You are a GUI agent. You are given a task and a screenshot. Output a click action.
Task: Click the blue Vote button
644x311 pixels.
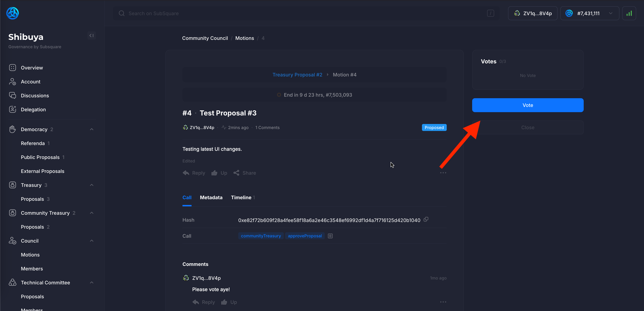point(528,105)
